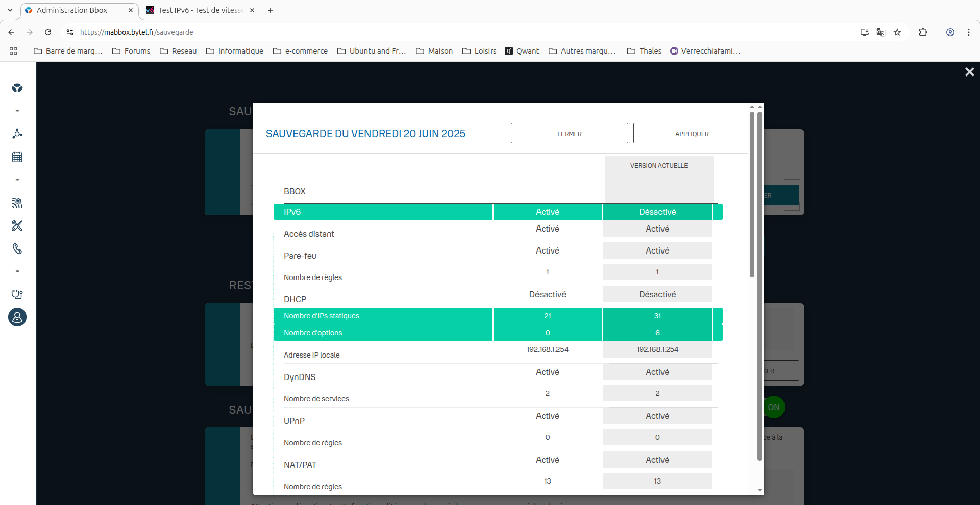Open the calendar scheduling sidebar icon
Screen dimensions: 980x505
[x=17, y=157]
